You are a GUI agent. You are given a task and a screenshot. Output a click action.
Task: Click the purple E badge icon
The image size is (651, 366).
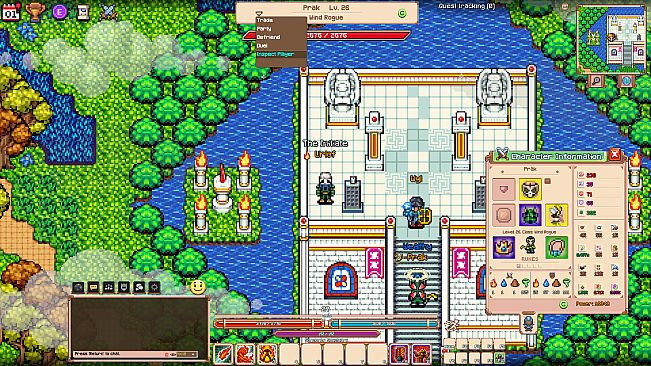(x=59, y=12)
